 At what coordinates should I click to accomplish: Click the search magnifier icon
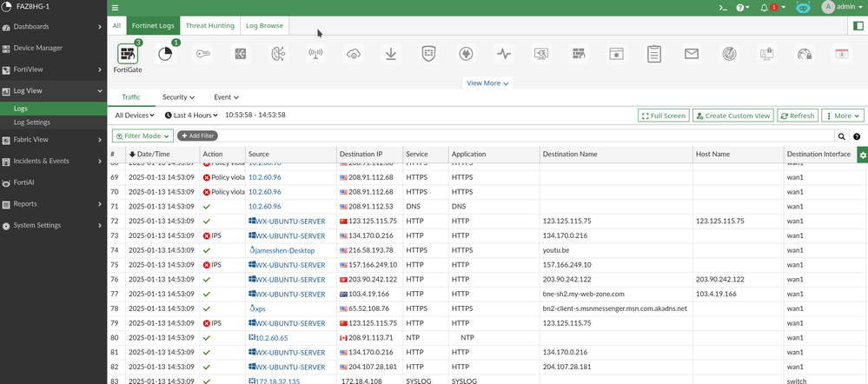tap(841, 136)
